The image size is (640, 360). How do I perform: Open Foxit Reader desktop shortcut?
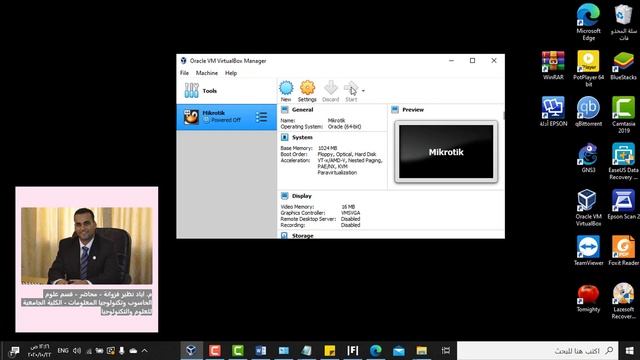[x=623, y=251]
